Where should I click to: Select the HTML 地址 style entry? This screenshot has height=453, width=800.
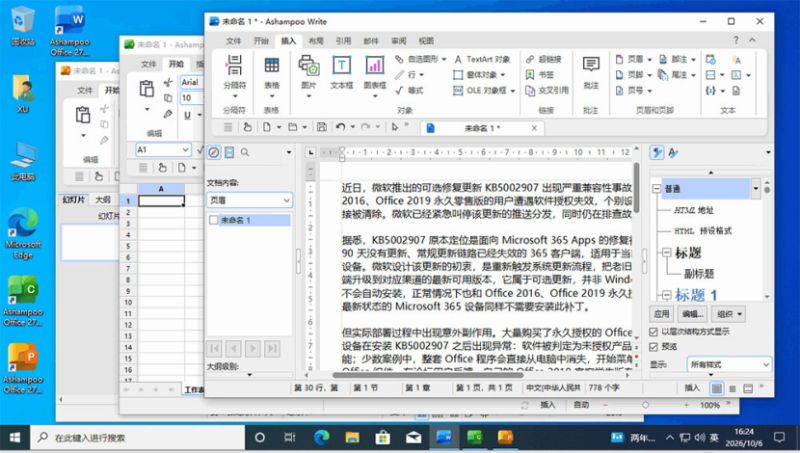point(693,210)
